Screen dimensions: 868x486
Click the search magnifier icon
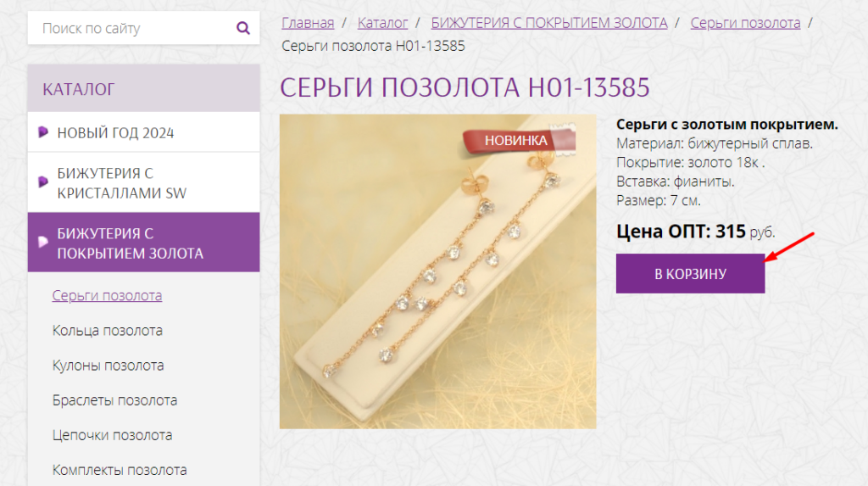[243, 28]
